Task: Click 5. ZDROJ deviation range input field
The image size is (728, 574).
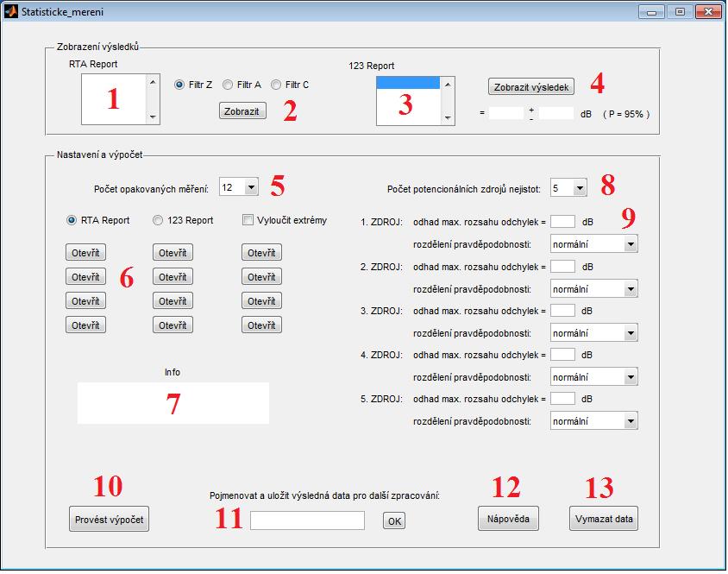Action: [562, 399]
